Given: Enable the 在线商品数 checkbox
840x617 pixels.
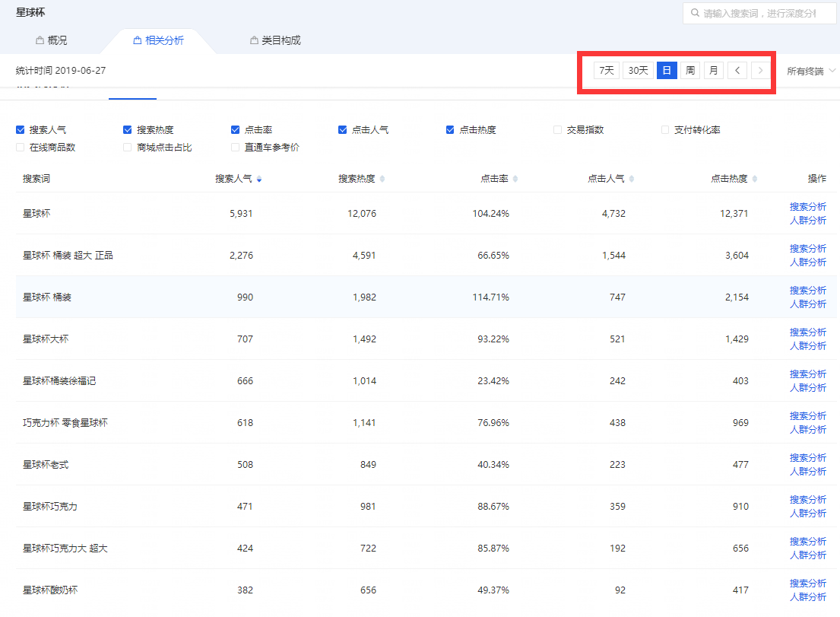Looking at the screenshot, I should (x=21, y=148).
